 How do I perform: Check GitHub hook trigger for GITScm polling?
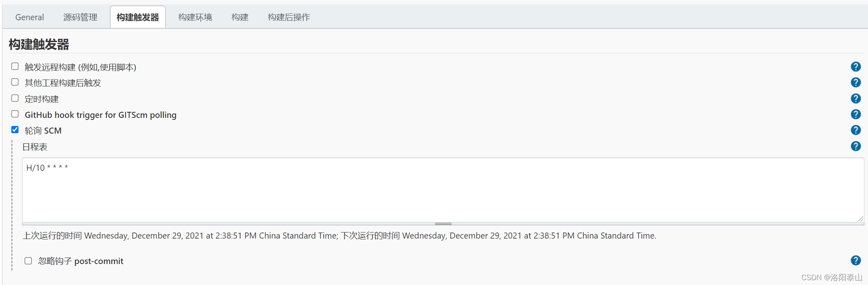(15, 114)
